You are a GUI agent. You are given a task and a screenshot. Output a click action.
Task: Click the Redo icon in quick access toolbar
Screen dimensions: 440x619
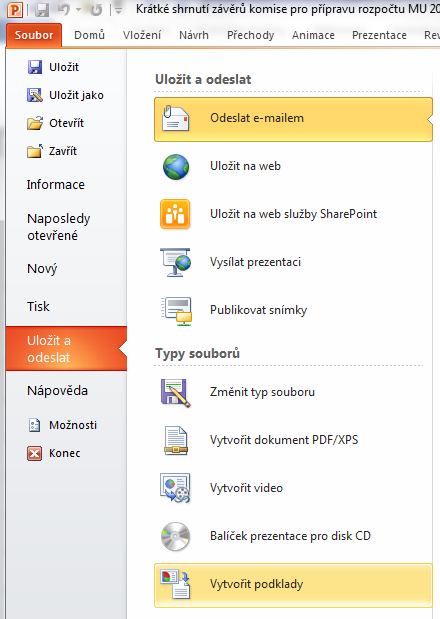click(x=96, y=9)
